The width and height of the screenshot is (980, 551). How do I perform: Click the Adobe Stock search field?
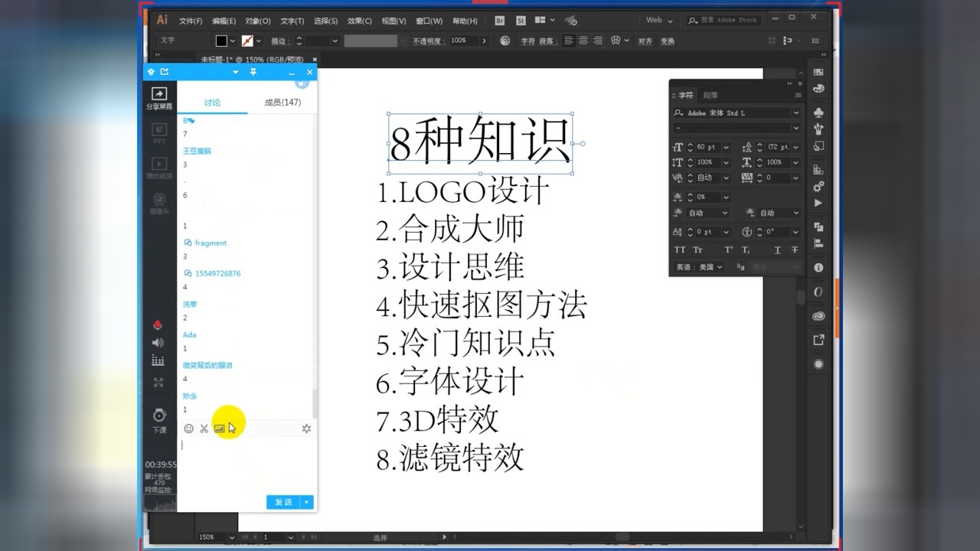(724, 20)
